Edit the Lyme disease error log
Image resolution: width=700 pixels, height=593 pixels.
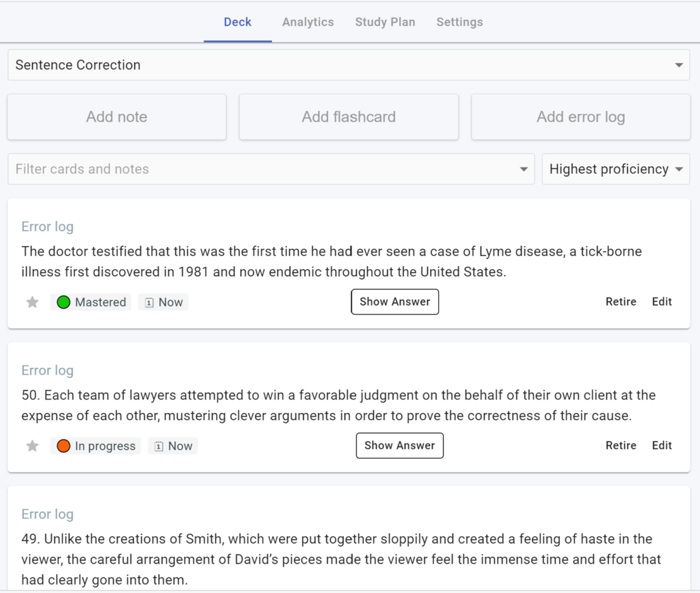662,302
